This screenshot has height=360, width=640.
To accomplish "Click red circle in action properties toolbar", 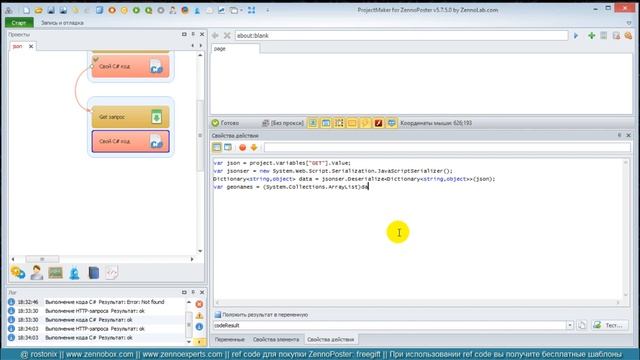I will [x=242, y=147].
